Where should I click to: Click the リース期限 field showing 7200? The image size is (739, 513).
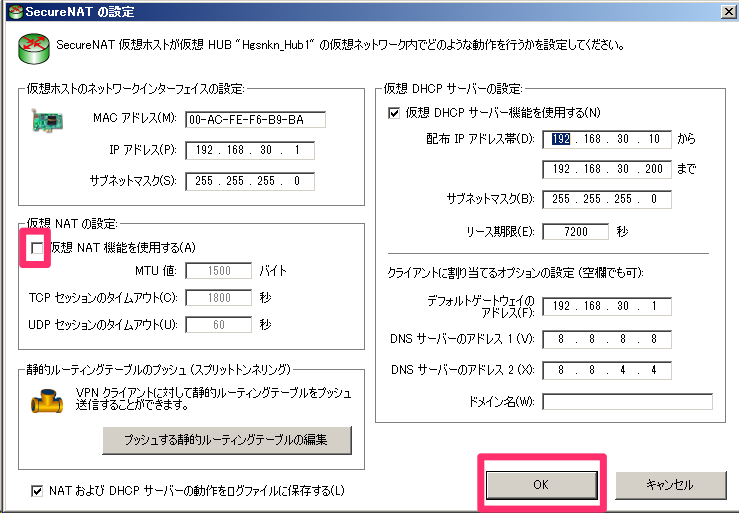click(575, 232)
